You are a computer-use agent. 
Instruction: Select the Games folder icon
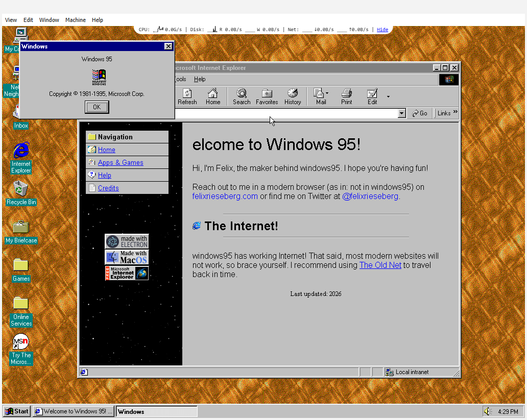21,270
